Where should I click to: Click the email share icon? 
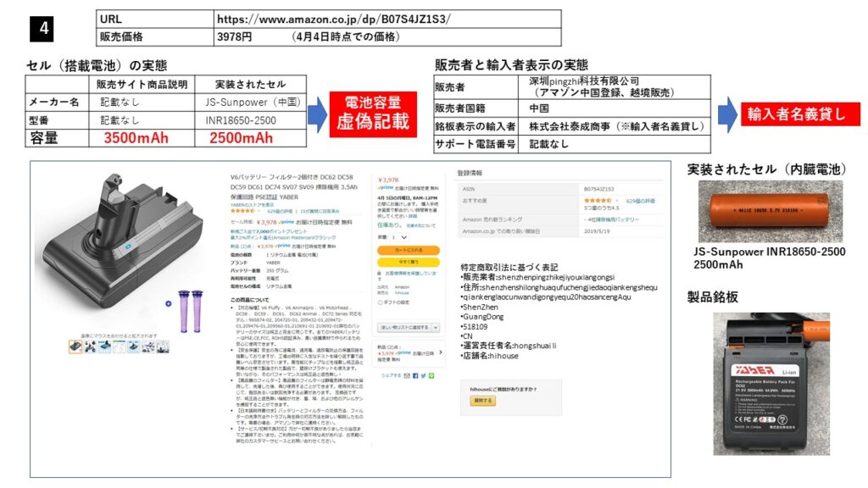(407, 374)
